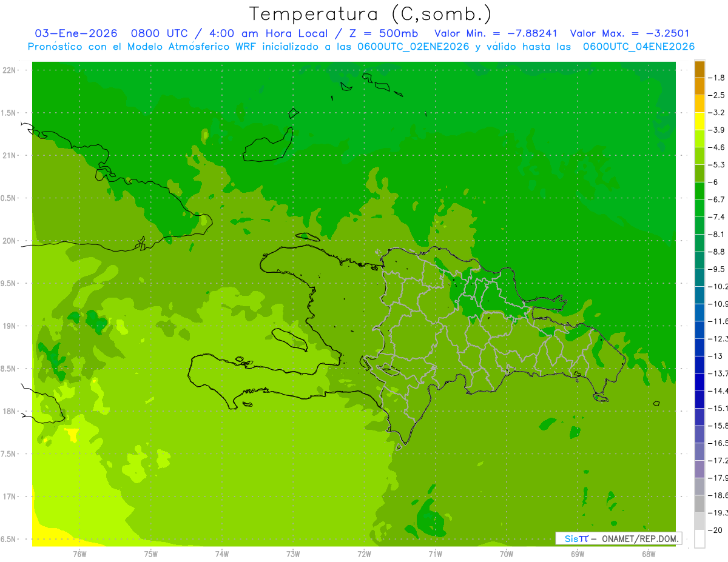
Task: Click the "-8.1" colorbar value
Action: tap(716, 235)
